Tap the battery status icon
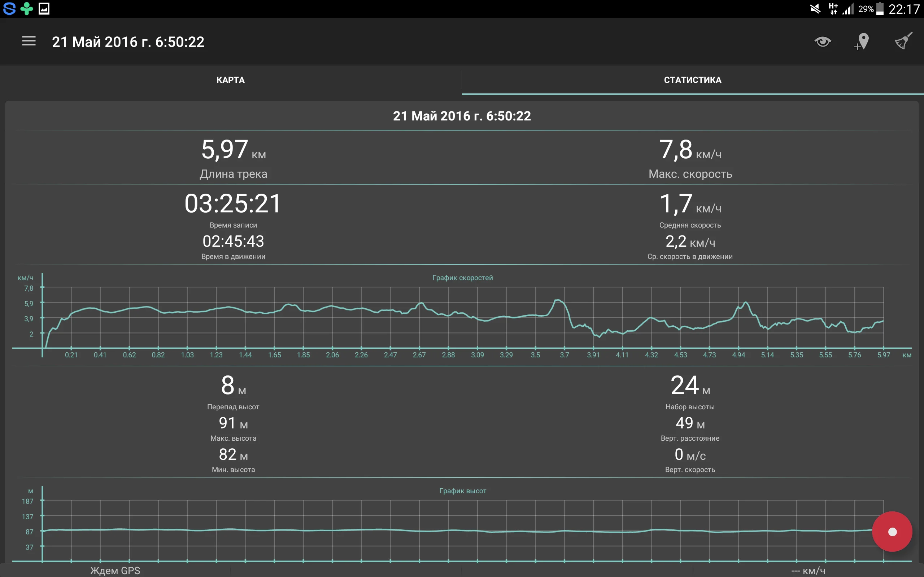Screen dimensions: 924x577 (x=880, y=8)
